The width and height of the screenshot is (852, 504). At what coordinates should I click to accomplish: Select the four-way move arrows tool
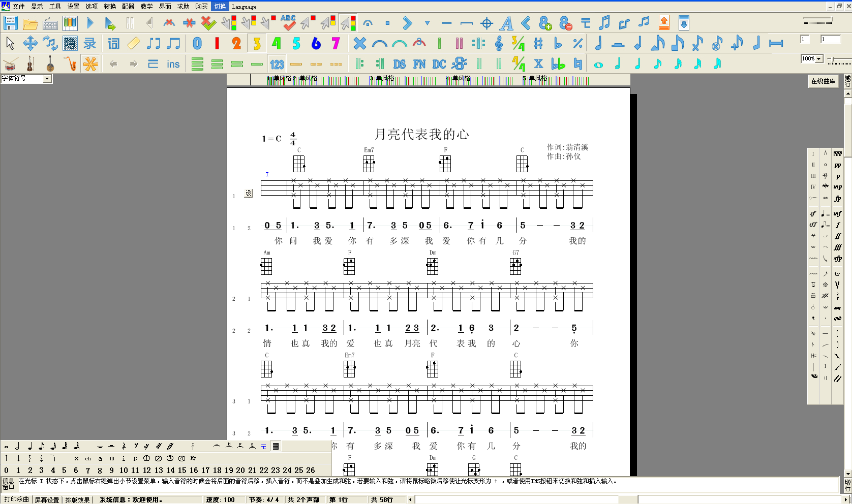click(x=31, y=44)
